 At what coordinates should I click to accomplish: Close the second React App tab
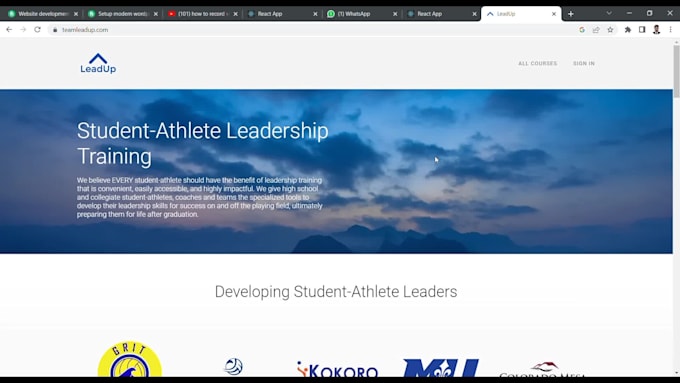click(474, 14)
